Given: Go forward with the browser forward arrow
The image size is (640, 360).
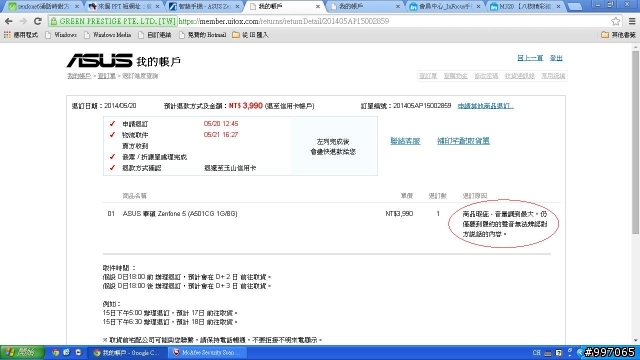Looking at the screenshot, I should (23, 21).
